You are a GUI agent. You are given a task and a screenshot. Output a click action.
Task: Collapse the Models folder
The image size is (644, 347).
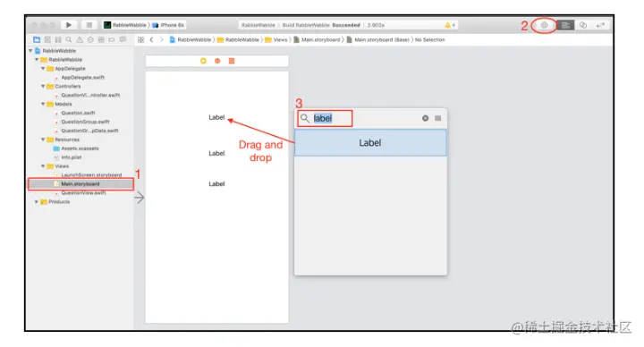(x=43, y=104)
